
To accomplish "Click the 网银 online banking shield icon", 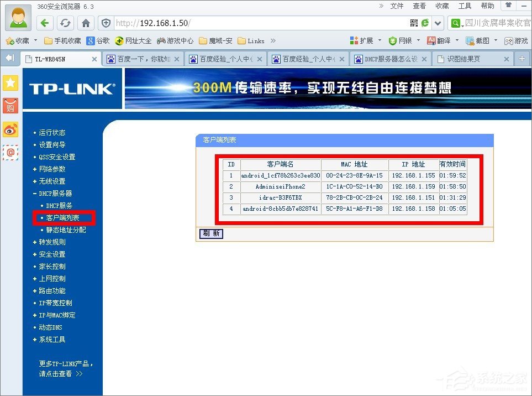I will click(392, 40).
